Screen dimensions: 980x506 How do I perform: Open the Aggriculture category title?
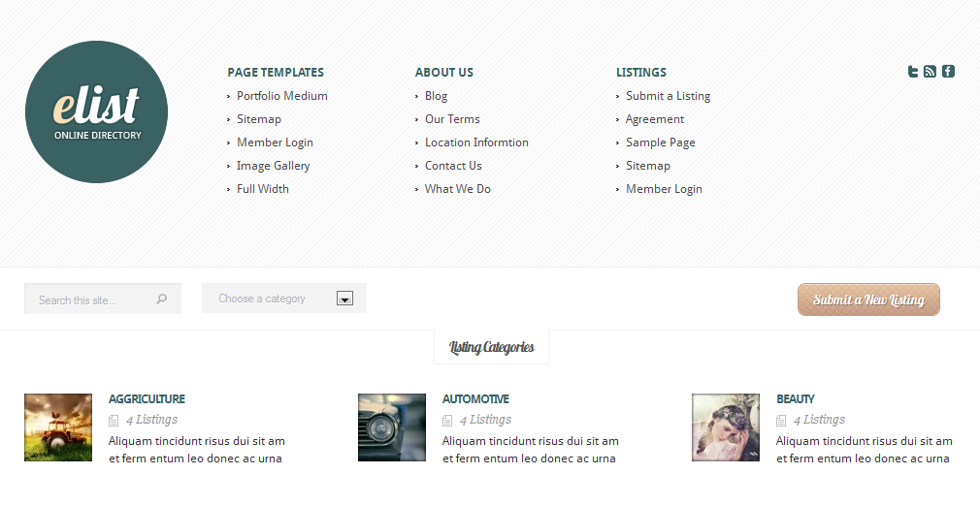point(147,398)
